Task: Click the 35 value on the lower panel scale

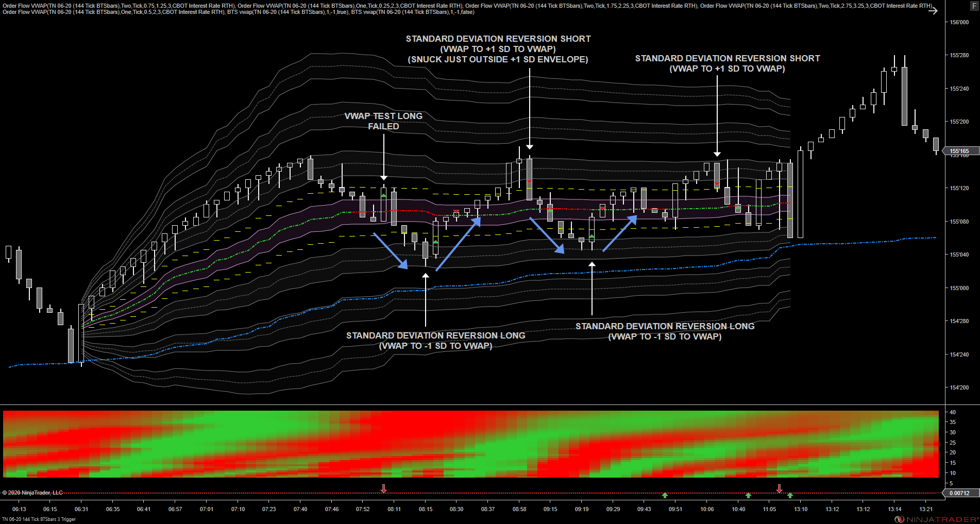Action: (953, 422)
